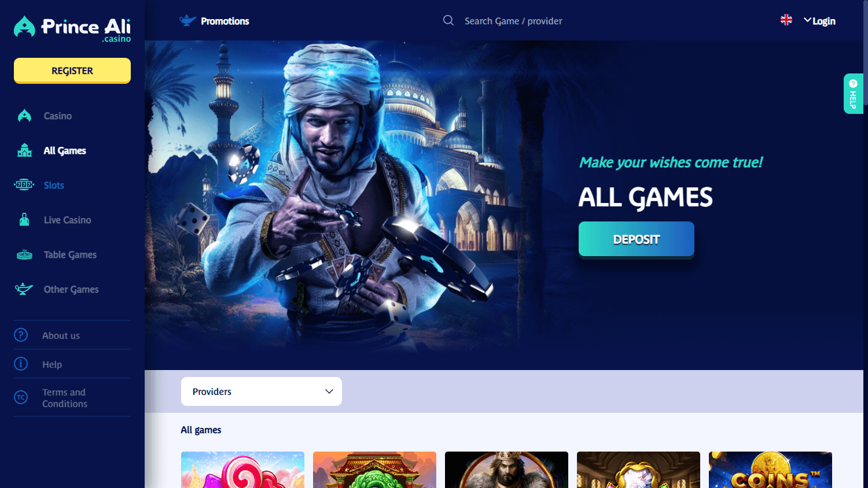This screenshot has width=868, height=488.
Task: Open the green HELP side tab
Action: tap(854, 94)
